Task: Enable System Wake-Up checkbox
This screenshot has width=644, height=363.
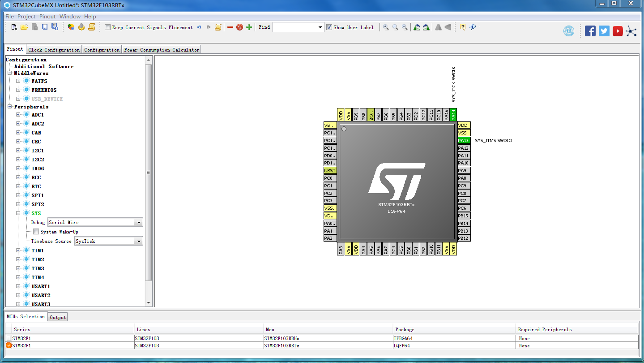Action: pos(36,232)
